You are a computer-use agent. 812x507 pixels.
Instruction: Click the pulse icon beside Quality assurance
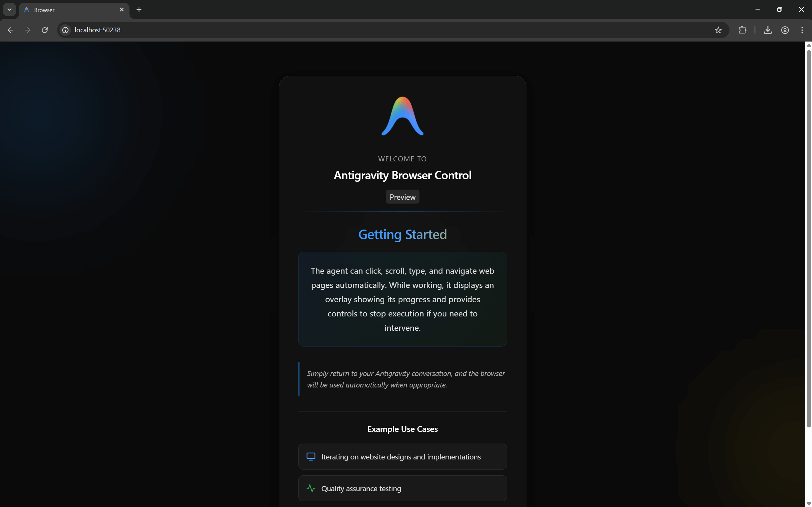coord(311,489)
